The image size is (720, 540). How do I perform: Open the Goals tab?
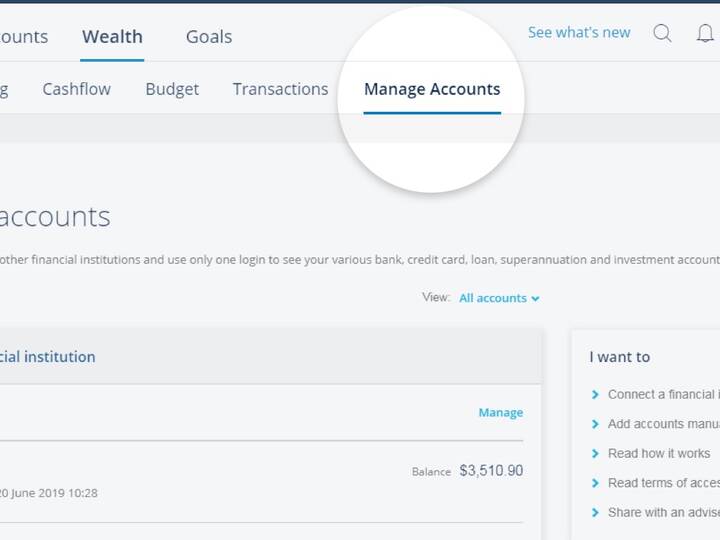[x=209, y=37]
